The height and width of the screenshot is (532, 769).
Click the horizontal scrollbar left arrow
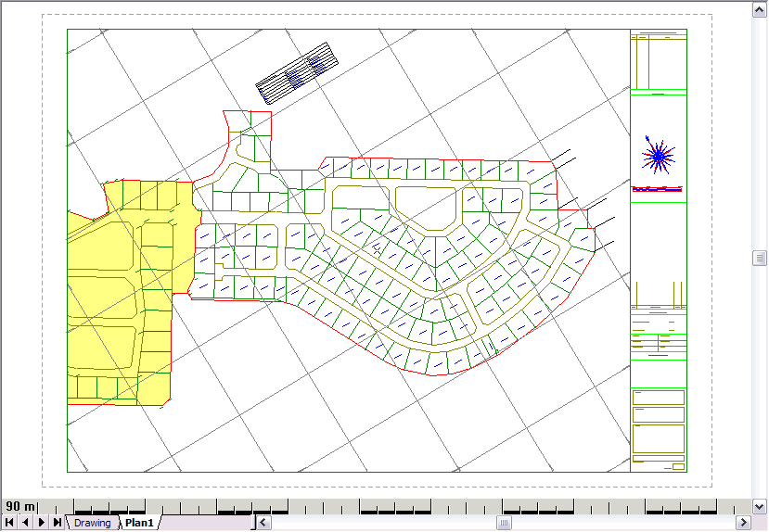263,523
